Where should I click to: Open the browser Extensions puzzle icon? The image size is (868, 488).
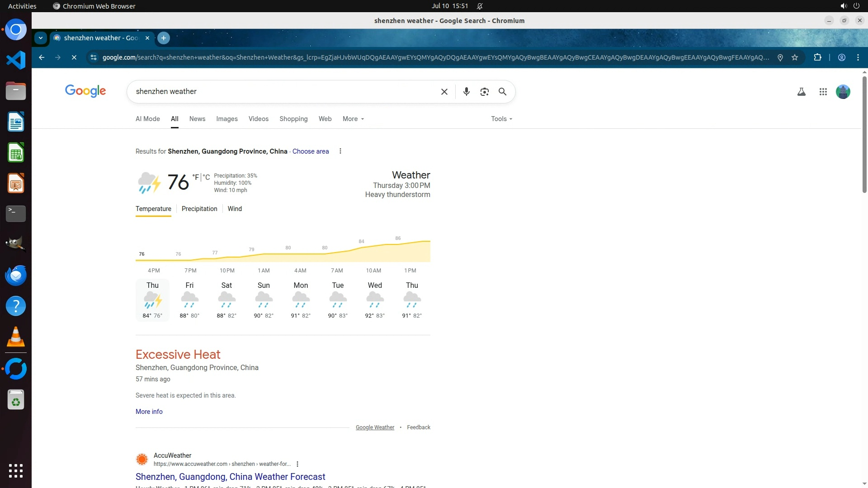coord(817,57)
